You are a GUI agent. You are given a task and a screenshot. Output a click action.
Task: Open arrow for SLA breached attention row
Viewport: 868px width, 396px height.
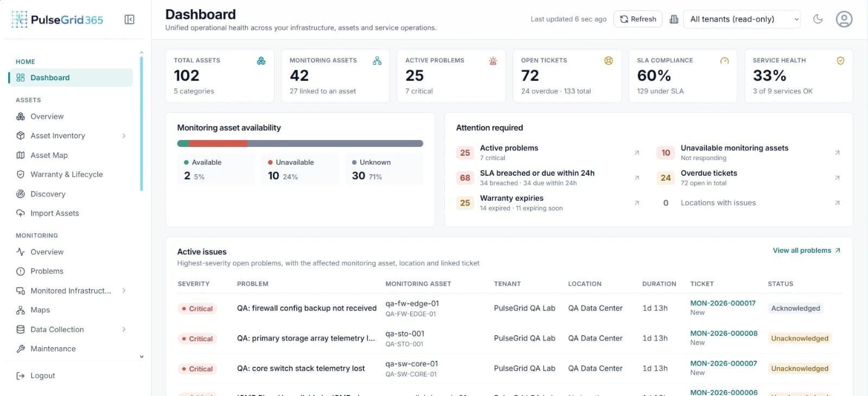pos(637,177)
